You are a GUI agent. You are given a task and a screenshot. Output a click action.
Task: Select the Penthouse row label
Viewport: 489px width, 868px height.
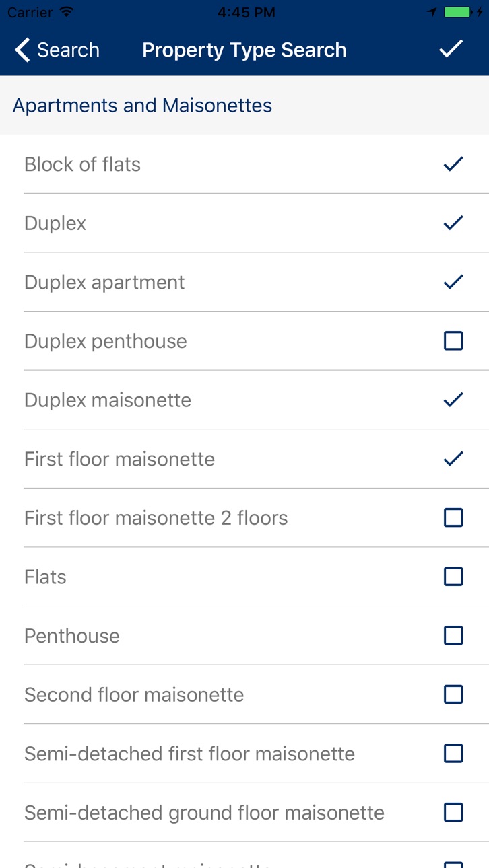[72, 636]
